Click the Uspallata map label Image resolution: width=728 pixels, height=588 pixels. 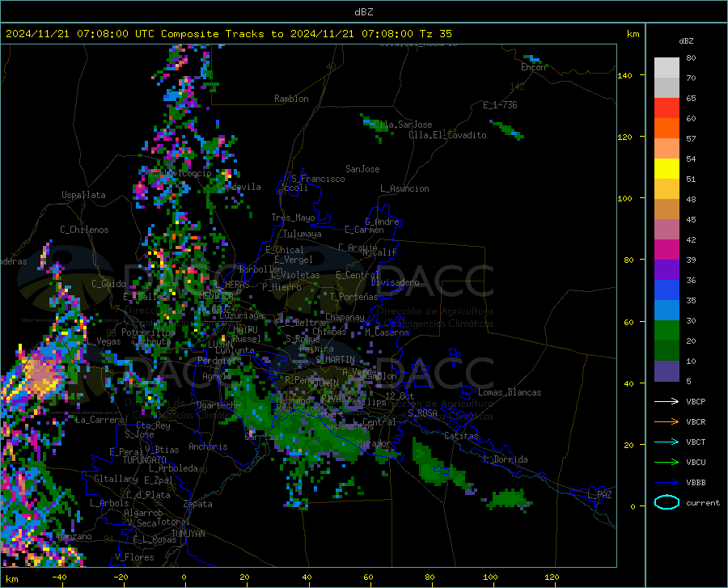coord(83,195)
